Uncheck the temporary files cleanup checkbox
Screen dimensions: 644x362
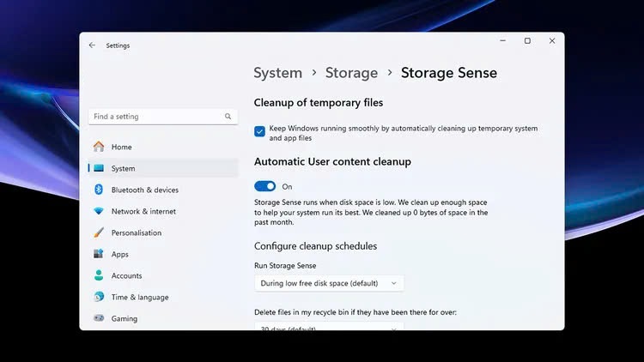pyautogui.click(x=259, y=131)
